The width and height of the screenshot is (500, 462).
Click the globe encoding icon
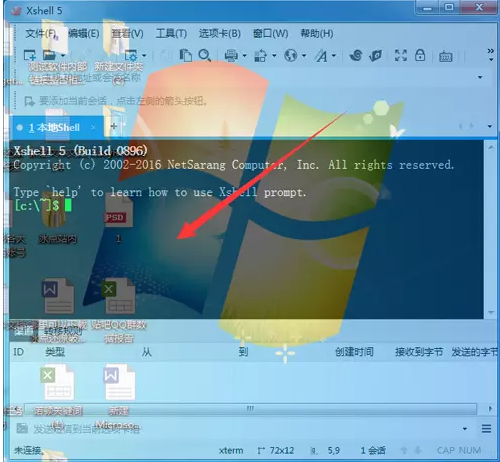[x=291, y=55]
